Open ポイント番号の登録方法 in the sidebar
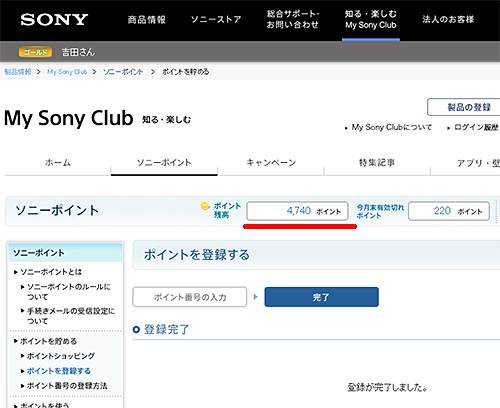 (x=67, y=386)
